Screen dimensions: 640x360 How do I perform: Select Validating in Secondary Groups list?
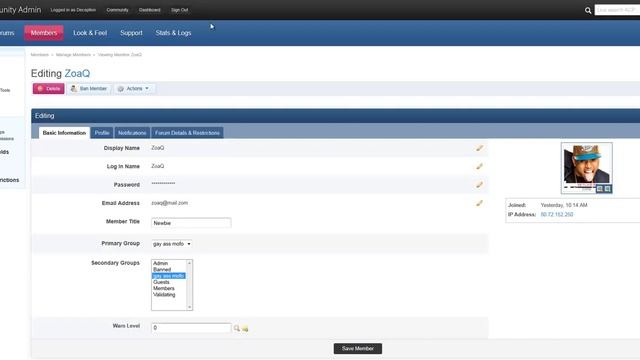pyautogui.click(x=164, y=294)
